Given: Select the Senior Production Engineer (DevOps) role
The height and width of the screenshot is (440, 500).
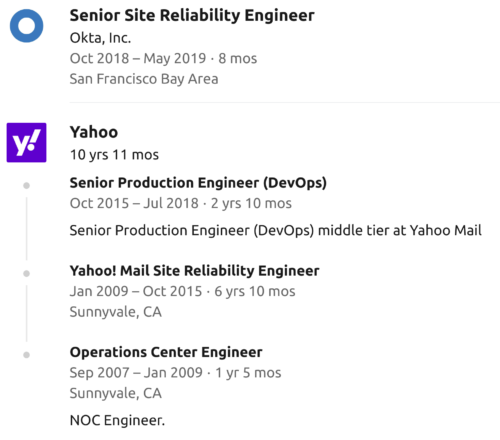Looking at the screenshot, I should point(198,183).
